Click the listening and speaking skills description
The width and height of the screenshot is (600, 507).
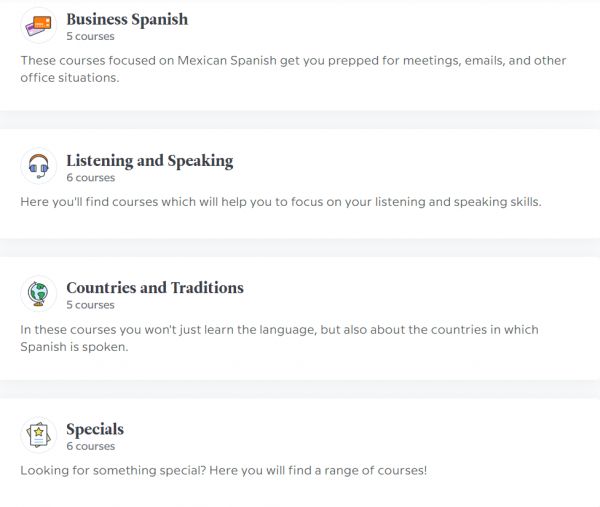click(280, 202)
